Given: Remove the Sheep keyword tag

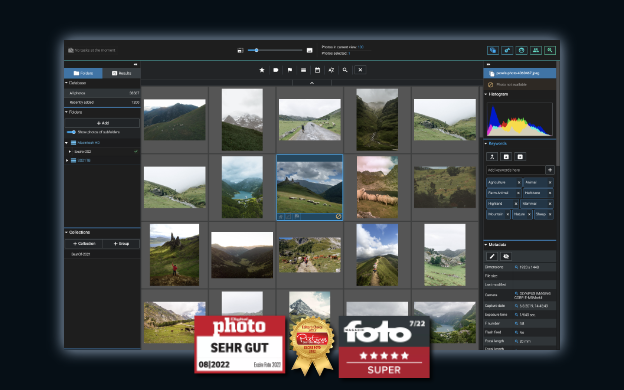Looking at the screenshot, I should click(x=550, y=214).
